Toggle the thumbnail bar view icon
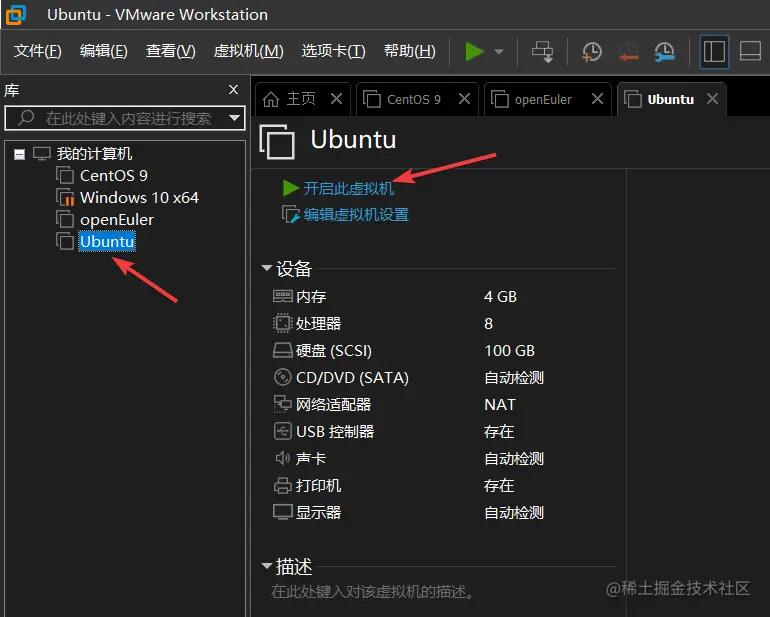The image size is (770, 617). [x=750, y=52]
